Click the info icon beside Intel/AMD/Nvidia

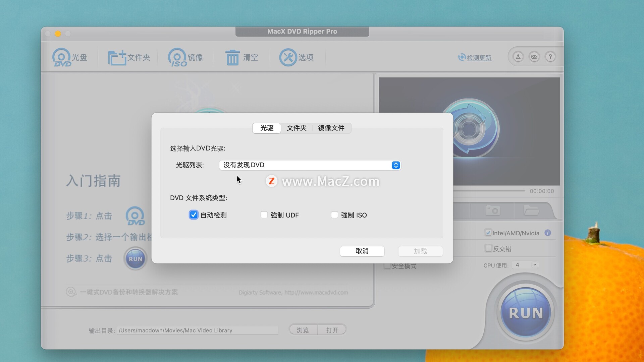pyautogui.click(x=548, y=233)
